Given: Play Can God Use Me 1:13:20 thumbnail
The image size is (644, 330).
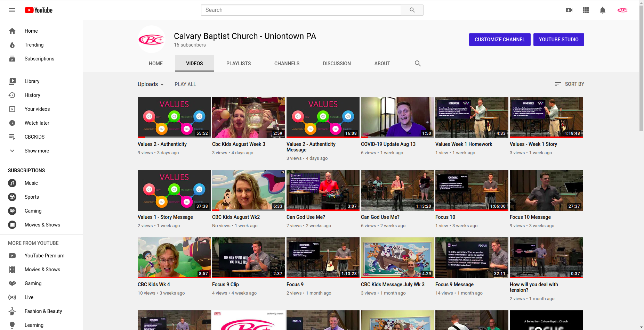Looking at the screenshot, I should click(397, 190).
